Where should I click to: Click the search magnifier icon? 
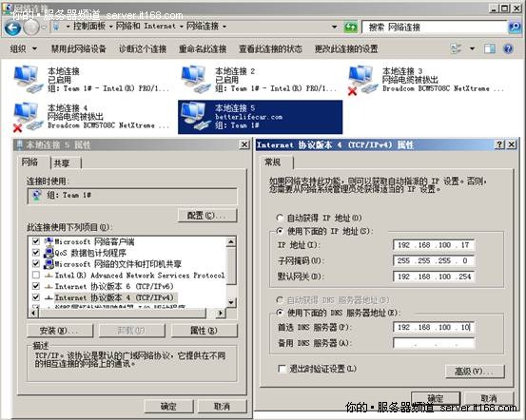pos(515,27)
